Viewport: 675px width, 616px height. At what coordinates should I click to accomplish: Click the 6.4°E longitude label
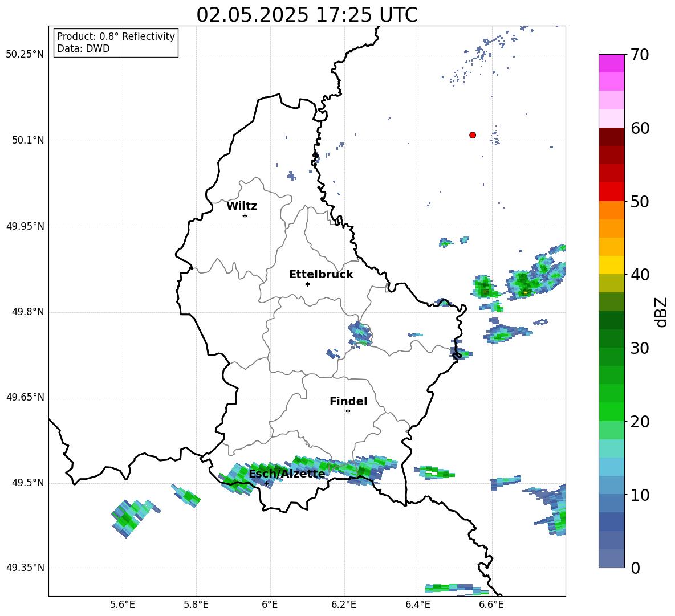click(417, 605)
